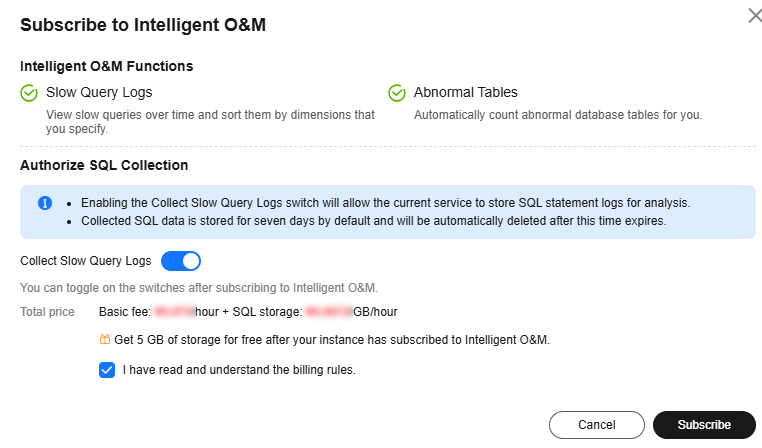Click the blurred Basic fee price value

click(x=174, y=311)
